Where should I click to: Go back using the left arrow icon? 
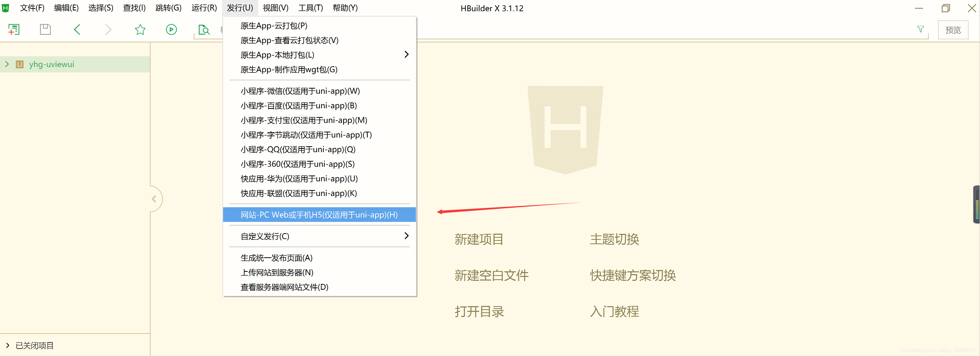[x=77, y=30]
